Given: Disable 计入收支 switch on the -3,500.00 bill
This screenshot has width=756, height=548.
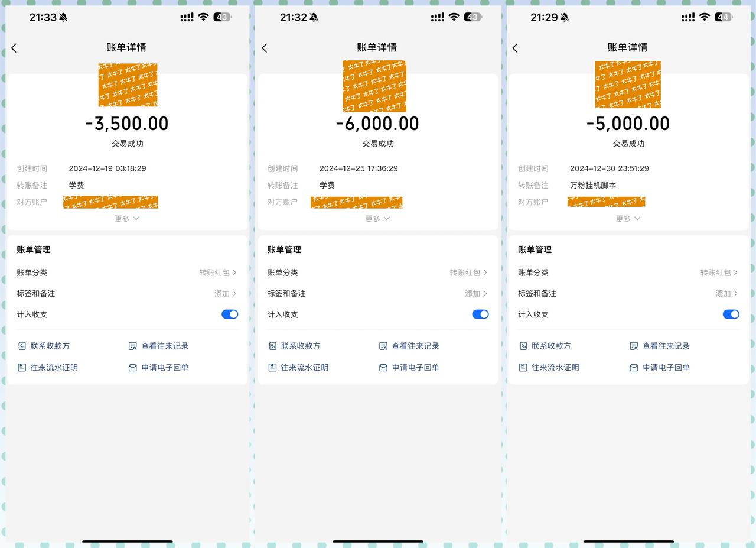Looking at the screenshot, I should pyautogui.click(x=230, y=314).
